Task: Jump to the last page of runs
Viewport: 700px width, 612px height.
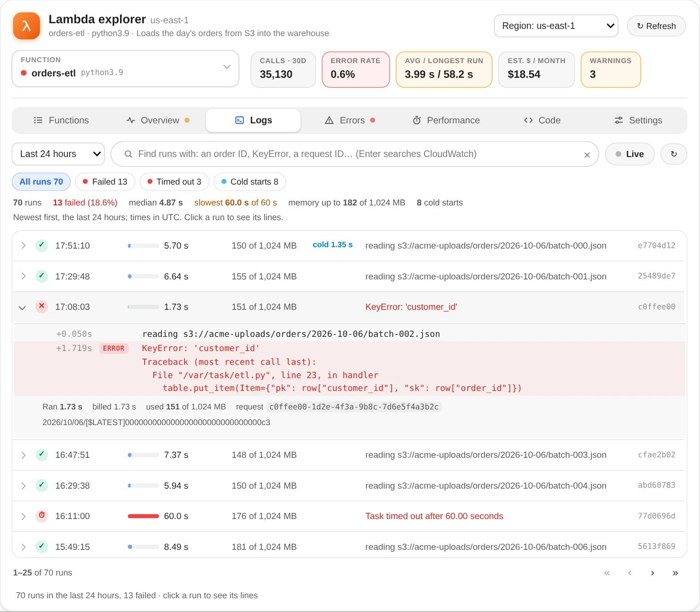Action: point(675,573)
